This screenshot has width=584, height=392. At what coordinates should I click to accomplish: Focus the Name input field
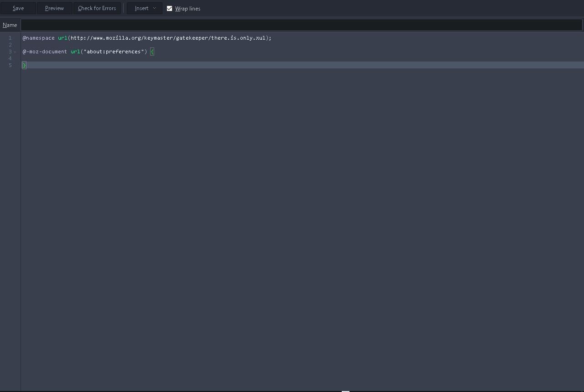click(302, 25)
